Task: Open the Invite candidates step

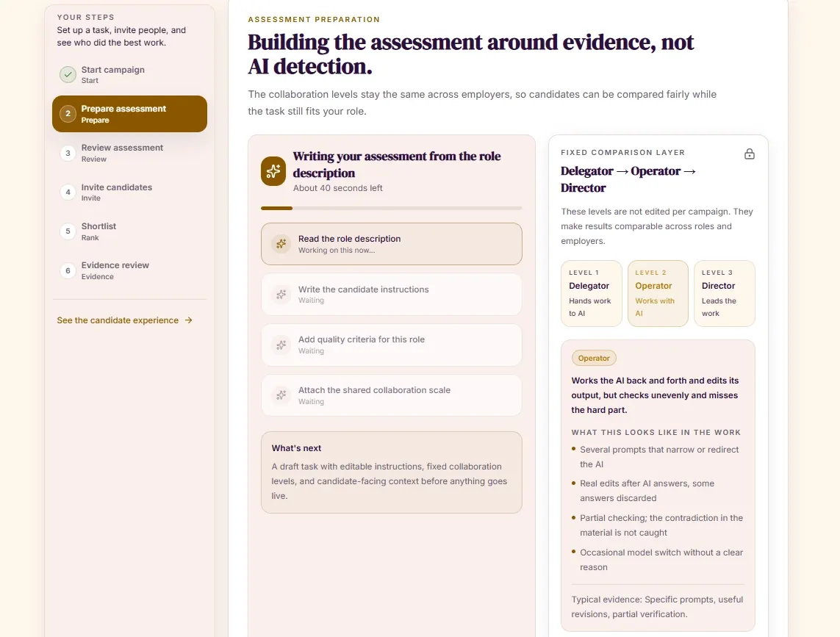Action: tap(129, 192)
